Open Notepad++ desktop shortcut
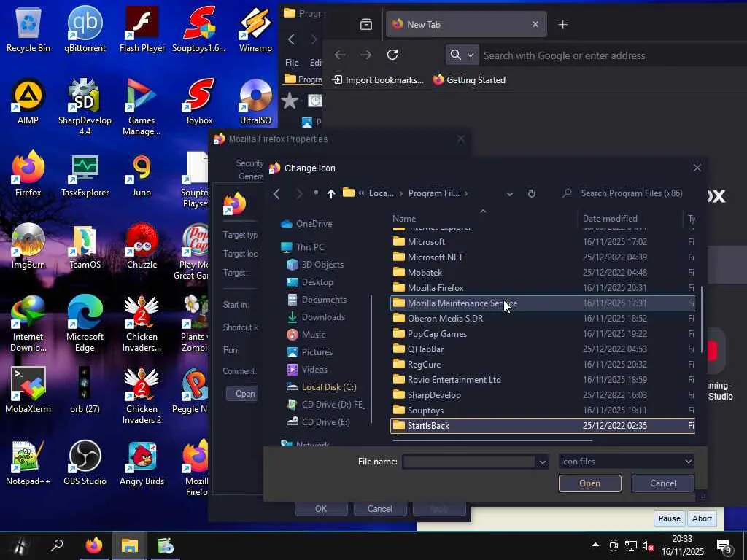The height and width of the screenshot is (560, 747). [28, 463]
